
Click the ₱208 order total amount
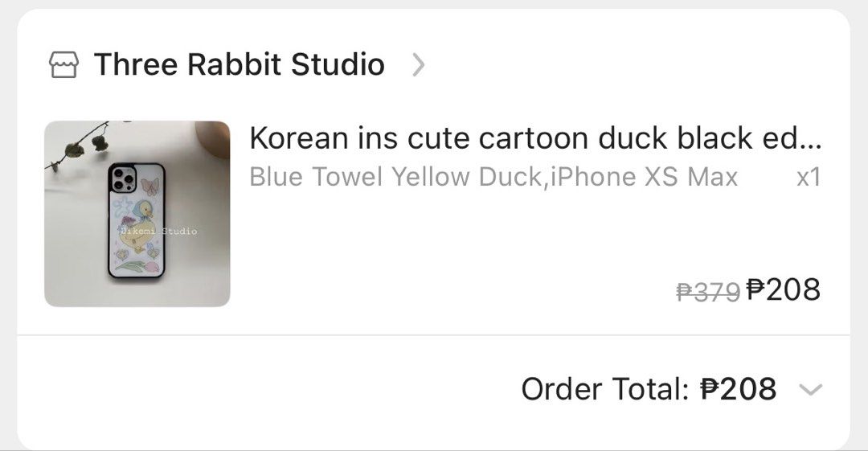coord(739,389)
